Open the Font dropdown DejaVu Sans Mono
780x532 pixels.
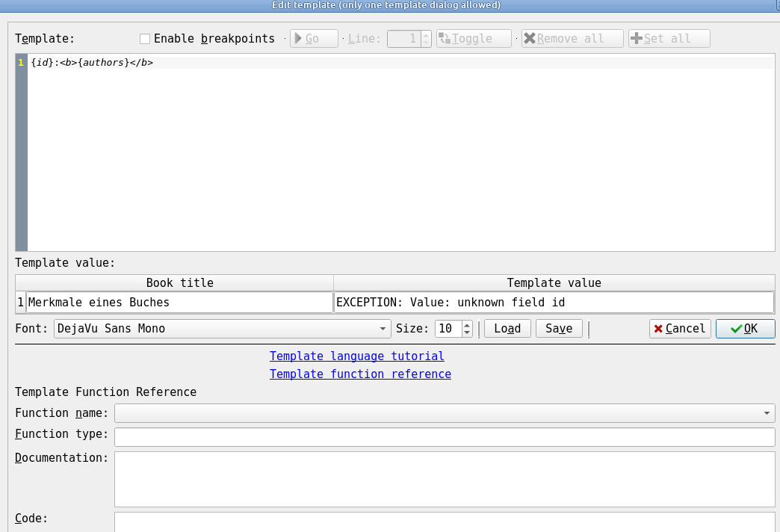[223, 329]
